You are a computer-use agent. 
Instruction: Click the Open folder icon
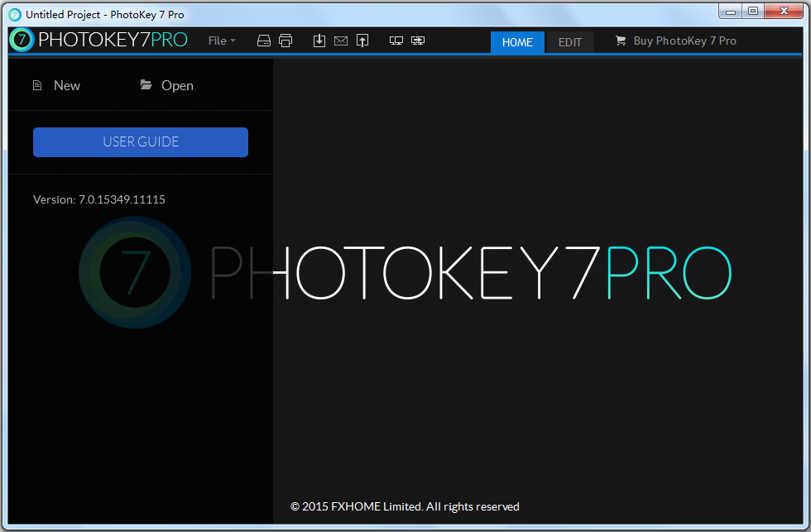click(146, 84)
